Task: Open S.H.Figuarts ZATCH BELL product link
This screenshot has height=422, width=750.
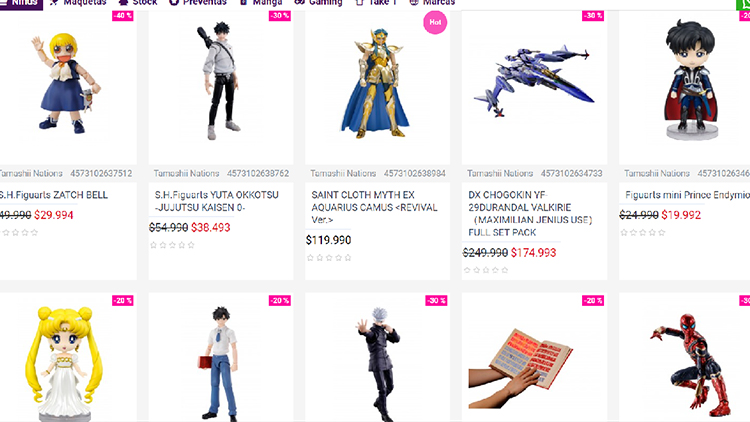Action: (x=54, y=195)
